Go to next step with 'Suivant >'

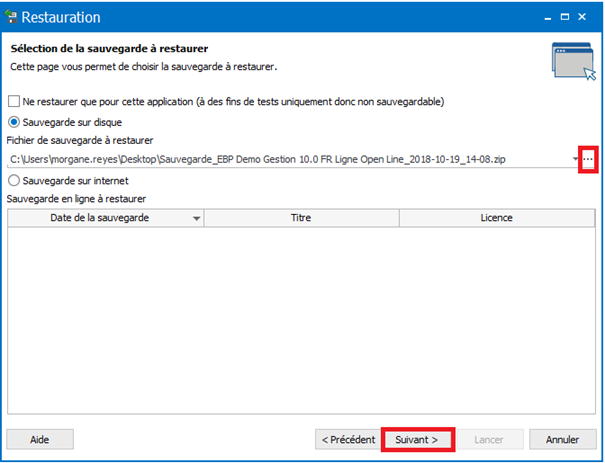click(418, 439)
